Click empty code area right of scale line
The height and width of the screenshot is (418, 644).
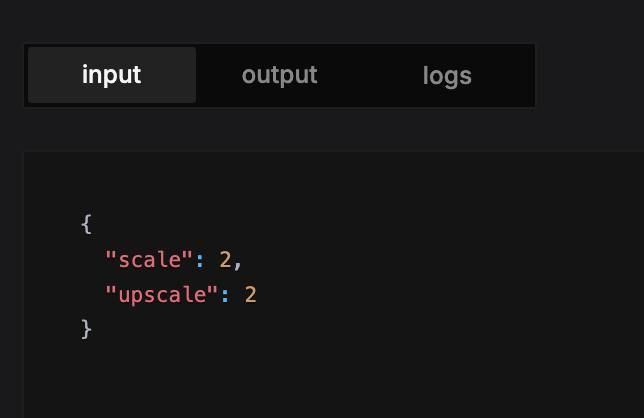(450, 260)
